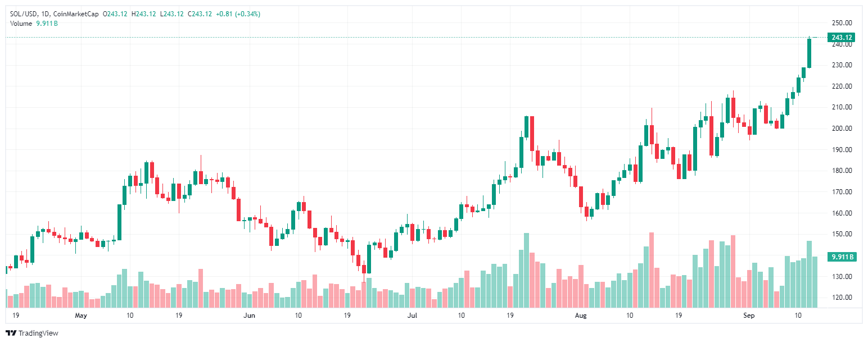Click the 150.00 price axis label
The image size is (868, 343).
(842, 234)
